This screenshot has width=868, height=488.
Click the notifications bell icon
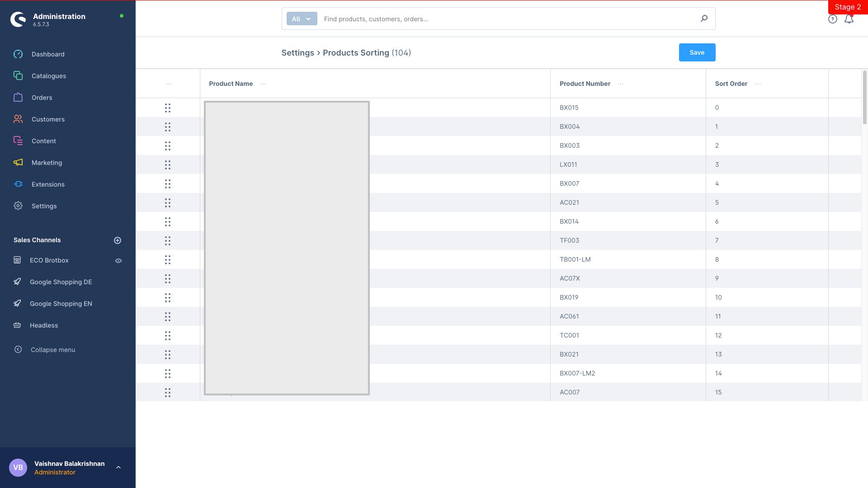849,19
